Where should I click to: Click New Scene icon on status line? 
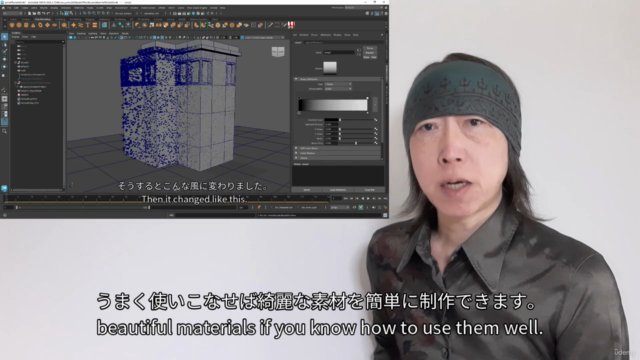pyautogui.click(x=29, y=13)
